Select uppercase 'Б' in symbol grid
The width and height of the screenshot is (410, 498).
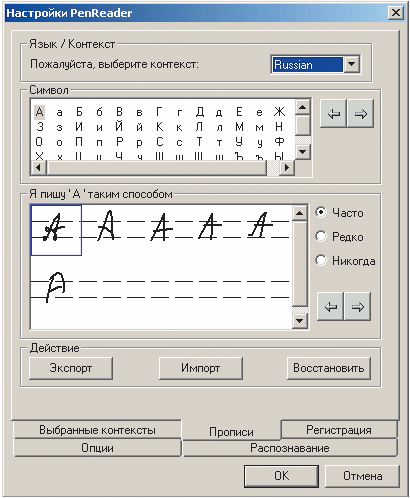point(79,112)
